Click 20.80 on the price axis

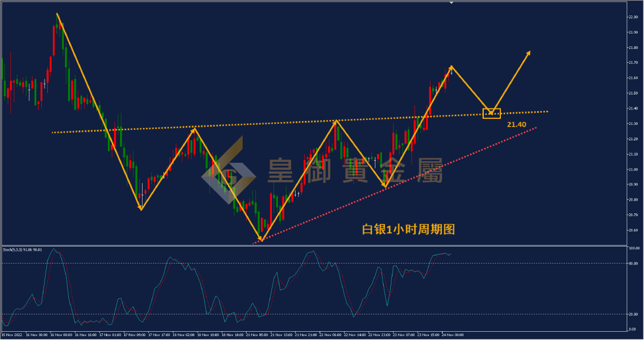pos(633,200)
